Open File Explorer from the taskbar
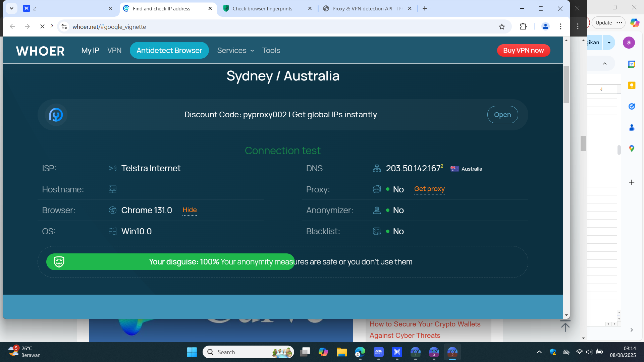Viewport: 644px width, 362px height. (x=341, y=352)
